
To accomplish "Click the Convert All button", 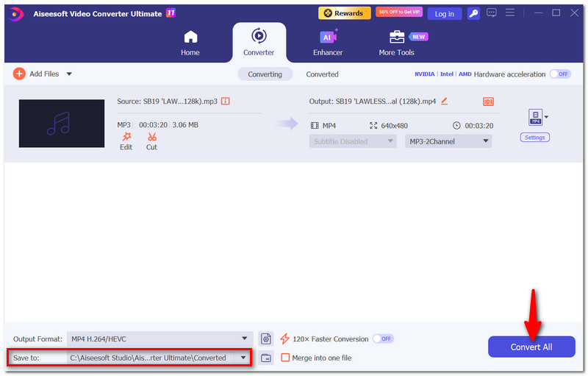I will [531, 347].
